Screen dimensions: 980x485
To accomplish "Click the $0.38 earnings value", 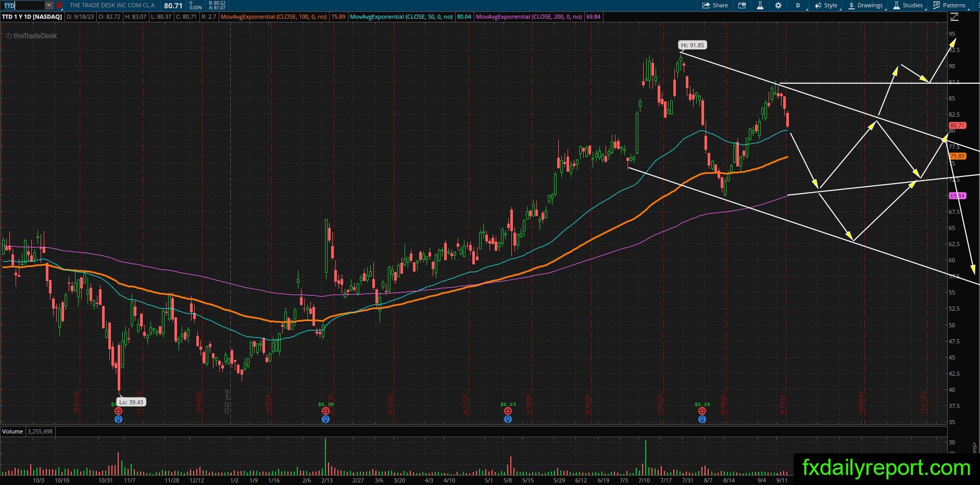I will (x=326, y=404).
